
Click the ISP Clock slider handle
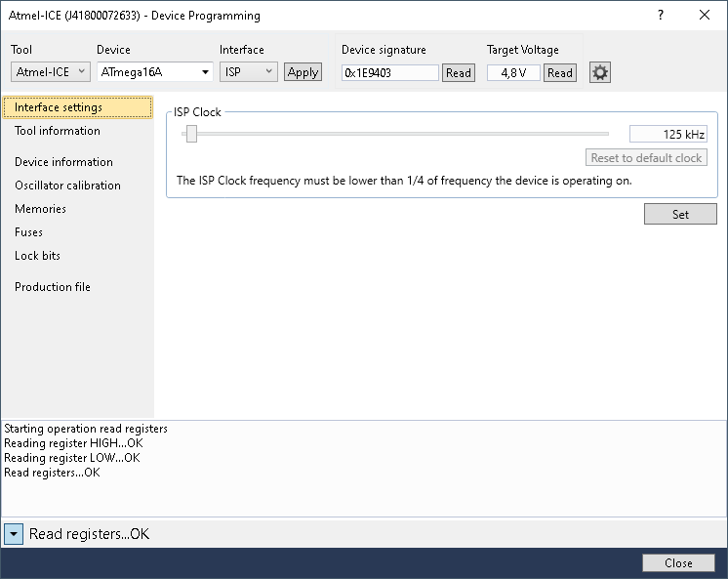pyautogui.click(x=191, y=135)
